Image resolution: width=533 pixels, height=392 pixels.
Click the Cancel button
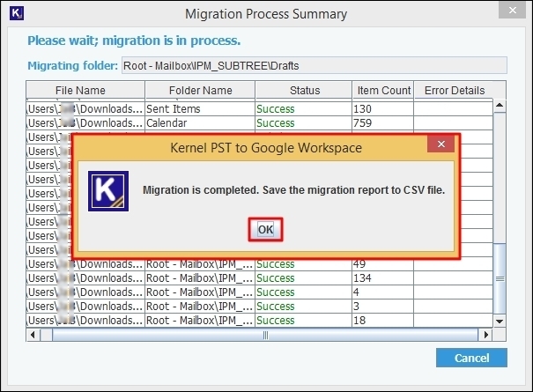pos(471,358)
